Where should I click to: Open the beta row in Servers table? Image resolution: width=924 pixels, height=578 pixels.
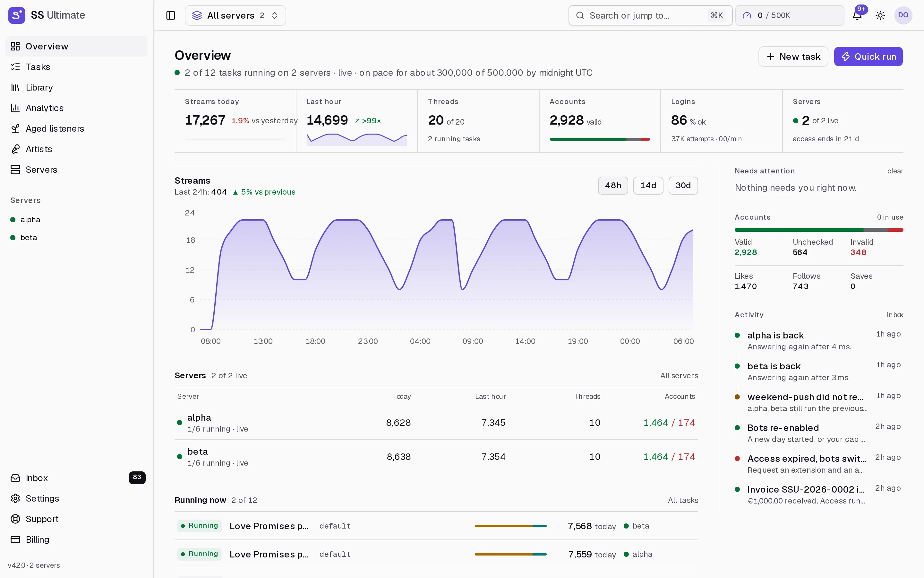[x=436, y=456]
